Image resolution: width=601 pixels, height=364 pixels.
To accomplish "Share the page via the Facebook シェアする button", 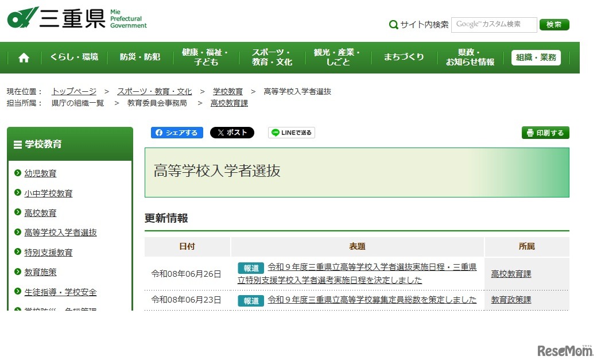I will point(177,133).
